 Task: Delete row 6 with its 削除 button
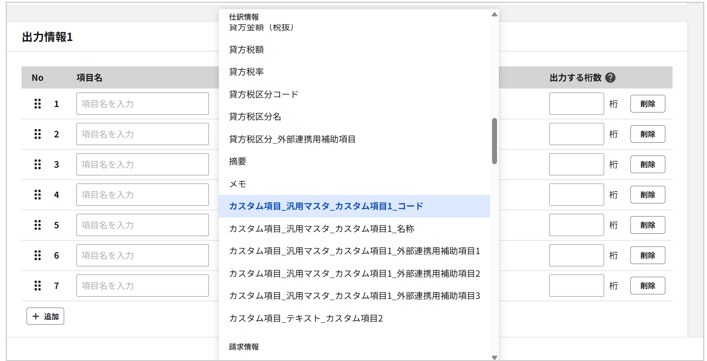coord(647,255)
